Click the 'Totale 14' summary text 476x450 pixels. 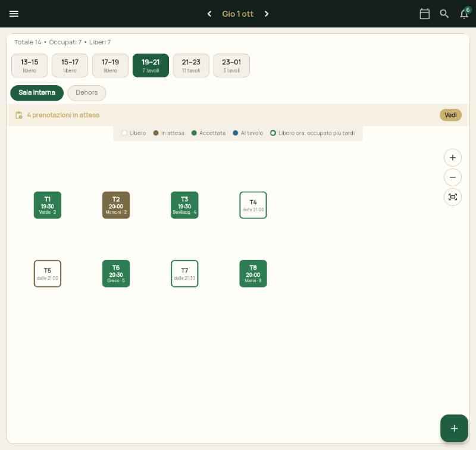[27, 42]
